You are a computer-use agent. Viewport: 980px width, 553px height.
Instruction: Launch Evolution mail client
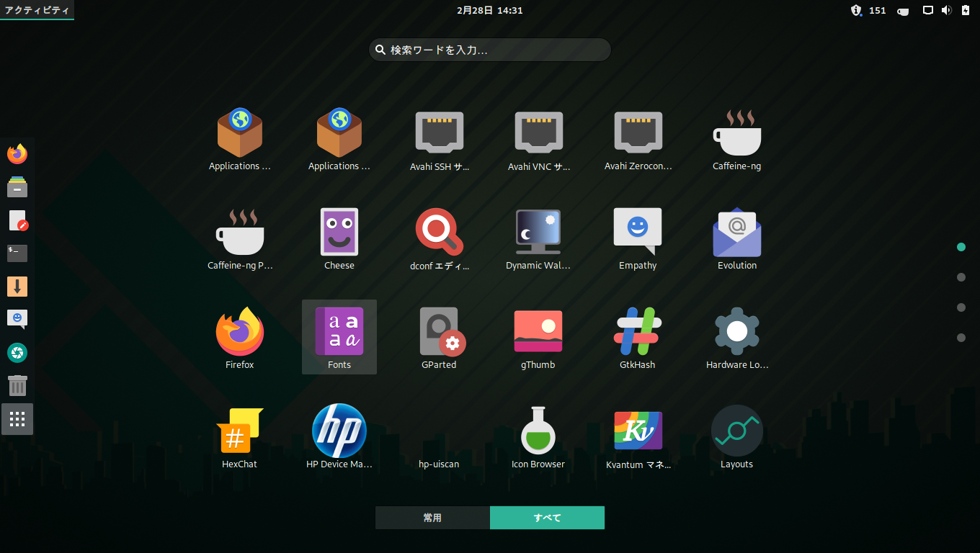[x=737, y=239]
